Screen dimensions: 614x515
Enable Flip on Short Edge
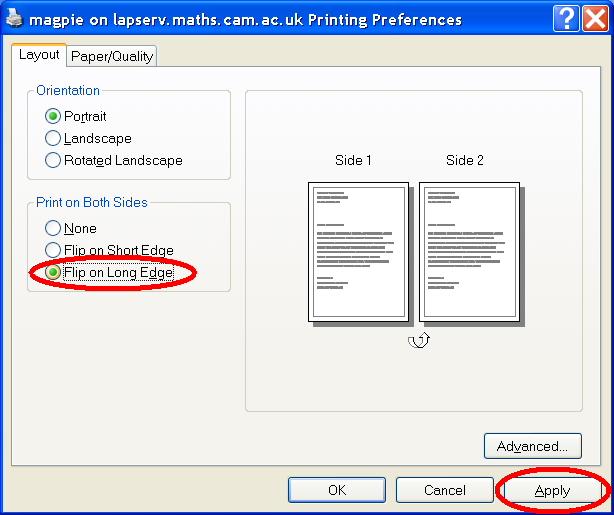[x=53, y=250]
